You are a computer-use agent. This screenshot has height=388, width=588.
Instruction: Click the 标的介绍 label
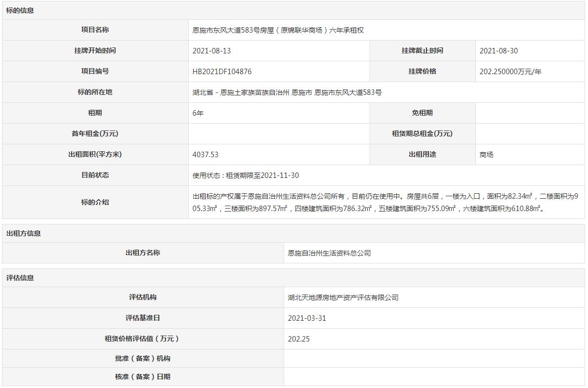[95, 202]
